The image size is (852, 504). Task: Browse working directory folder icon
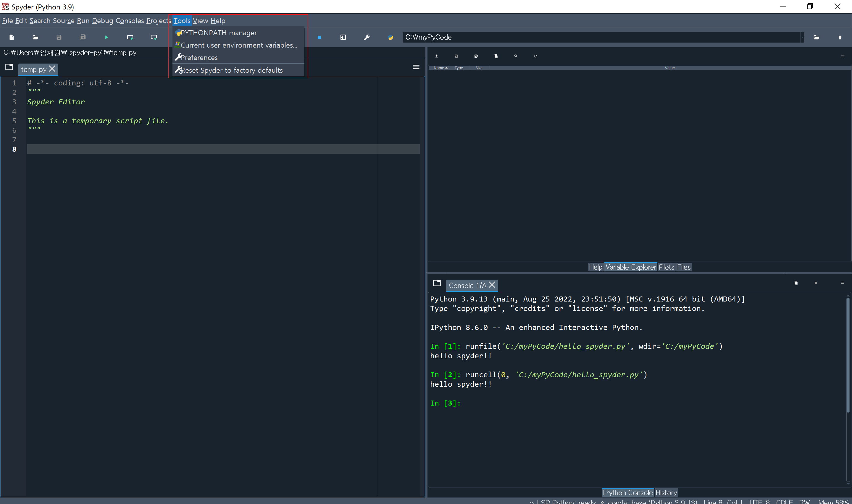(816, 37)
